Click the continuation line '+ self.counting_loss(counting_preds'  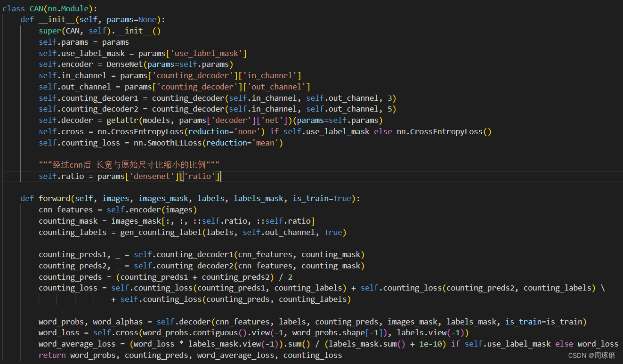(x=231, y=299)
